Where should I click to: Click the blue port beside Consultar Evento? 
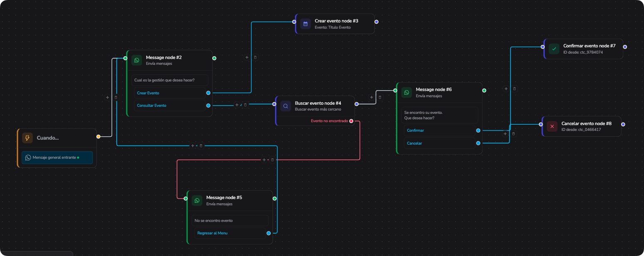(208, 106)
